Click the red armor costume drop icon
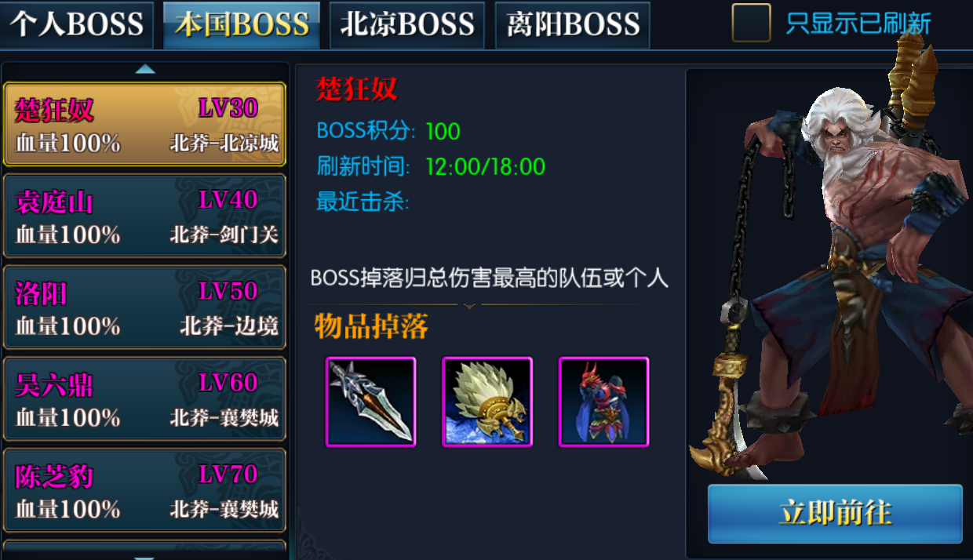 tap(603, 402)
